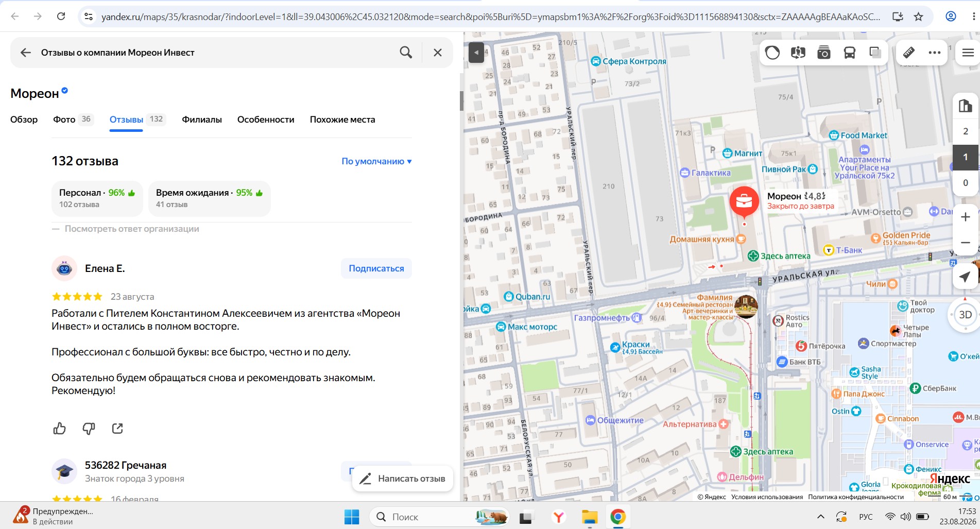Image resolution: width=980 pixels, height=529 pixels.
Task: Open Елена Е. profile avatar
Action: (64, 268)
